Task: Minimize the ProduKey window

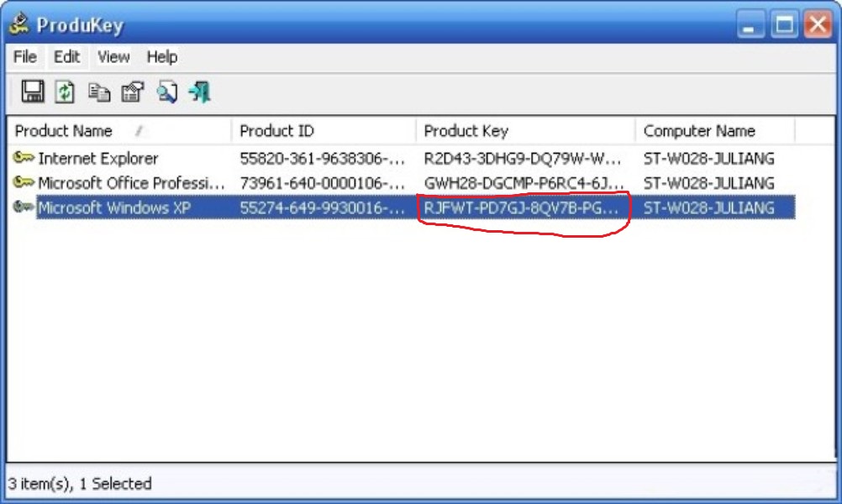Action: click(x=750, y=24)
